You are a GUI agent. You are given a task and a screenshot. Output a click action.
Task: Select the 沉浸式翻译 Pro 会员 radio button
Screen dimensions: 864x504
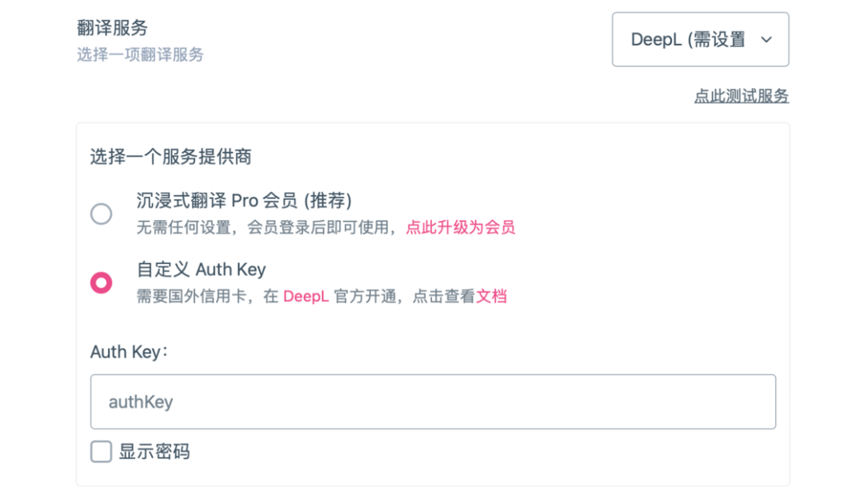(x=102, y=214)
